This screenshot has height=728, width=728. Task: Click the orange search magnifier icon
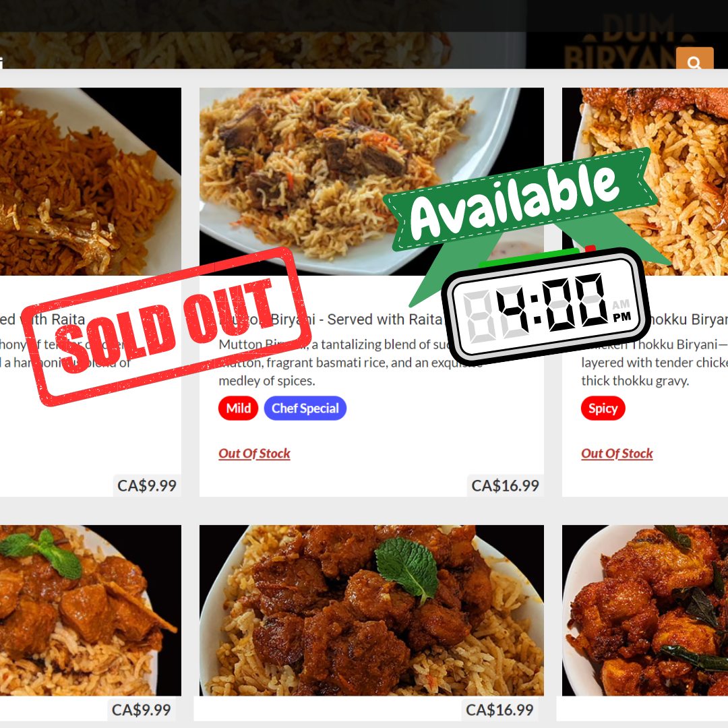click(694, 59)
